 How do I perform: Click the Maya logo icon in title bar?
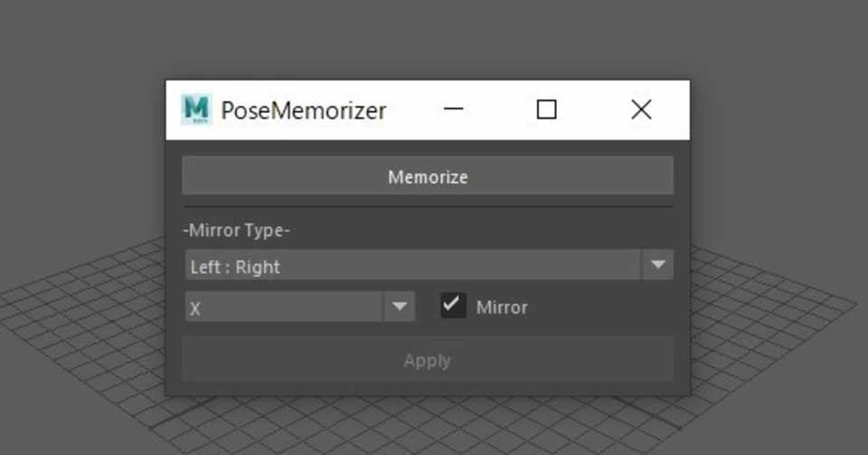point(195,109)
